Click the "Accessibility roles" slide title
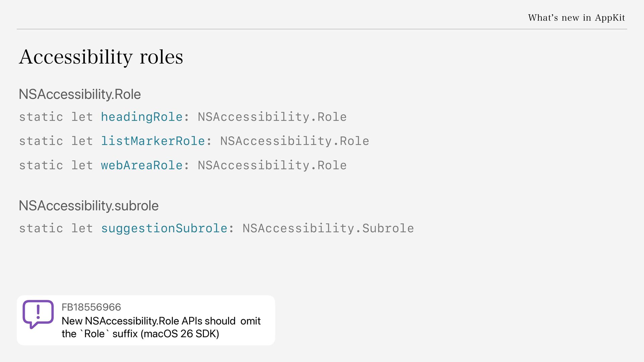The width and height of the screenshot is (644, 362). (x=101, y=57)
